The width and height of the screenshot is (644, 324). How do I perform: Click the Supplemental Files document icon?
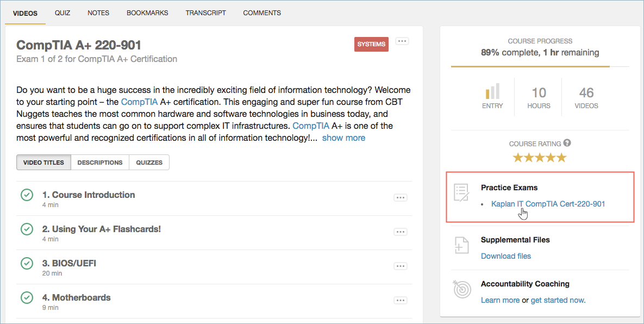click(x=461, y=245)
